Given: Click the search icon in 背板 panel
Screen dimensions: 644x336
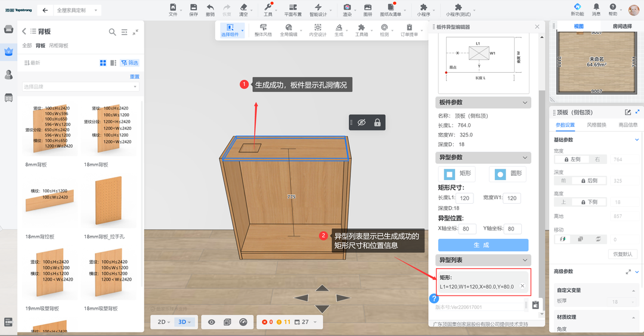Looking at the screenshot, I should [x=112, y=32].
